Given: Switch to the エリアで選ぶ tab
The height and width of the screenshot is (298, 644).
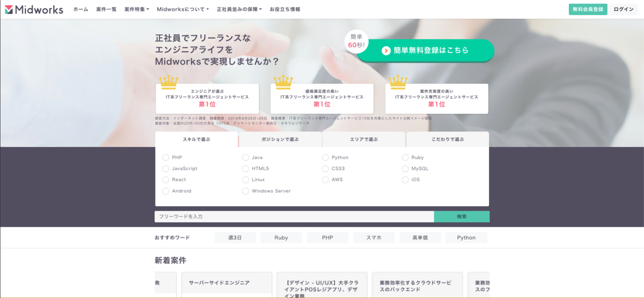Looking at the screenshot, I should point(364,139).
